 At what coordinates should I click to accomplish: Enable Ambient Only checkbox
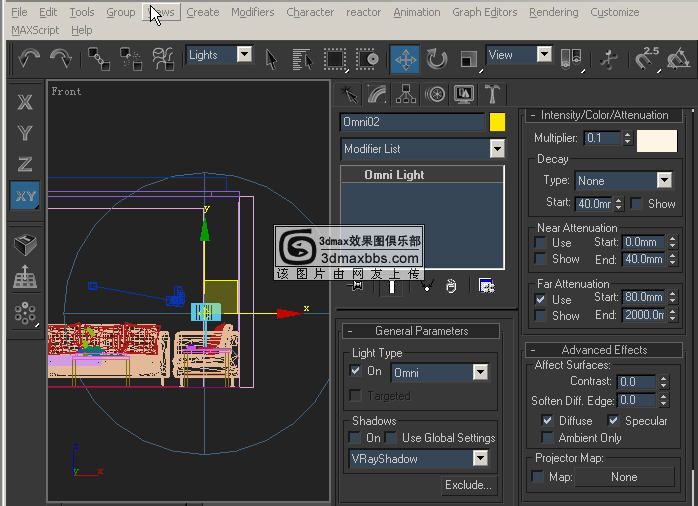point(547,437)
